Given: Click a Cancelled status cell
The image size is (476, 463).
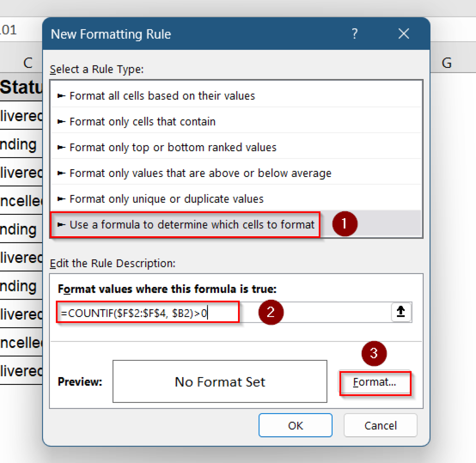Looking at the screenshot, I should coord(19,201).
